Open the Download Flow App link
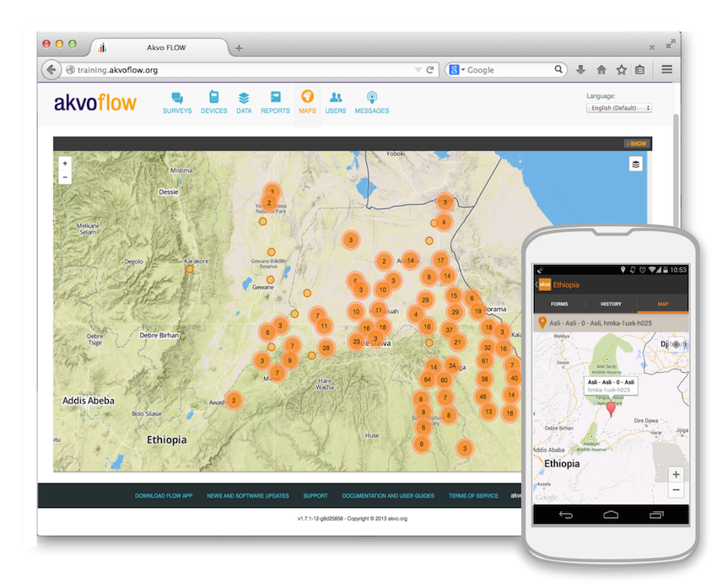This screenshot has height=588, width=717. point(164,496)
